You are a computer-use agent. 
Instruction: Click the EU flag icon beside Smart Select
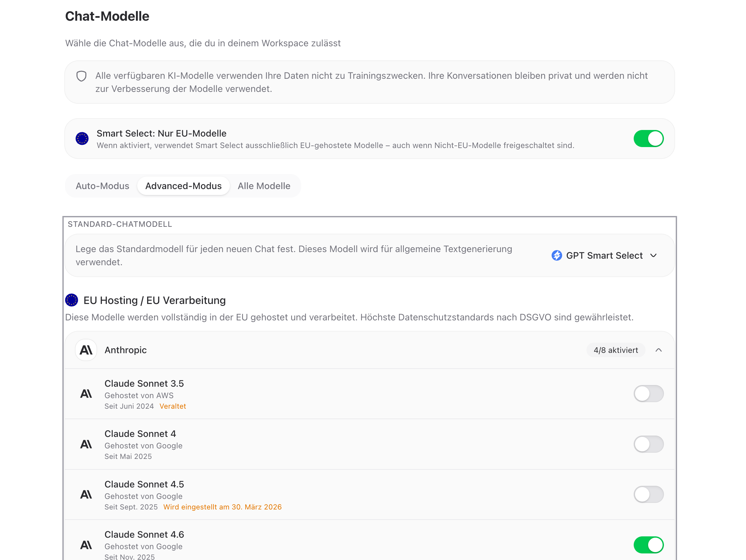pos(82,139)
